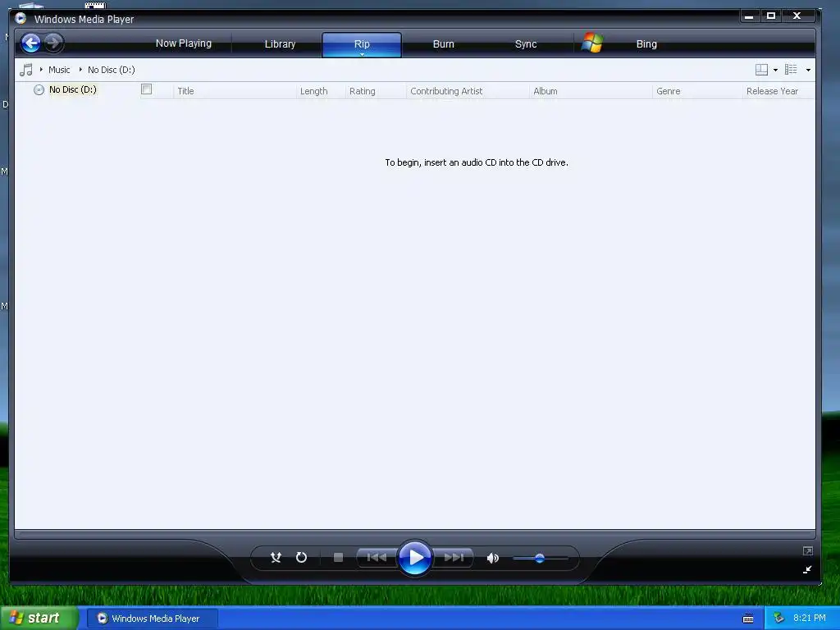Expand the arrow before Music breadcrumb

pyautogui.click(x=41, y=70)
